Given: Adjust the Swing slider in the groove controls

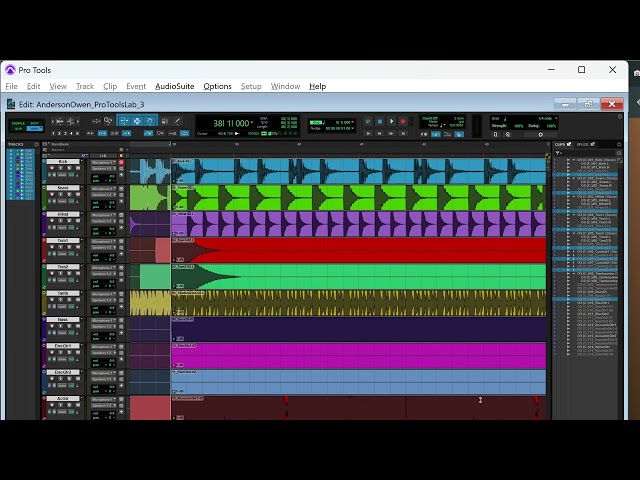Looking at the screenshot, I should point(540,134).
